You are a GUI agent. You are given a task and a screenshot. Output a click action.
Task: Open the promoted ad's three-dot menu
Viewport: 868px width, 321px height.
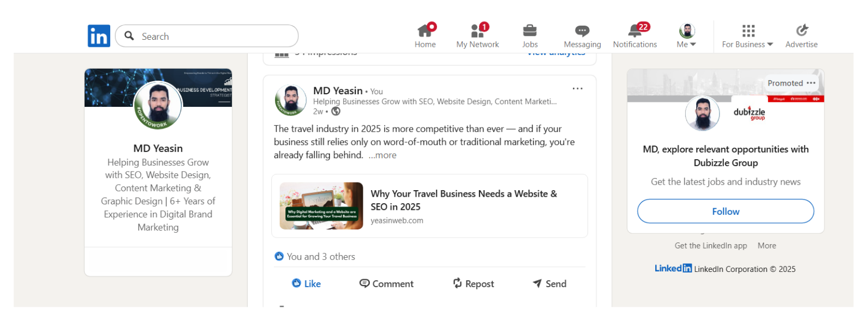tap(811, 83)
